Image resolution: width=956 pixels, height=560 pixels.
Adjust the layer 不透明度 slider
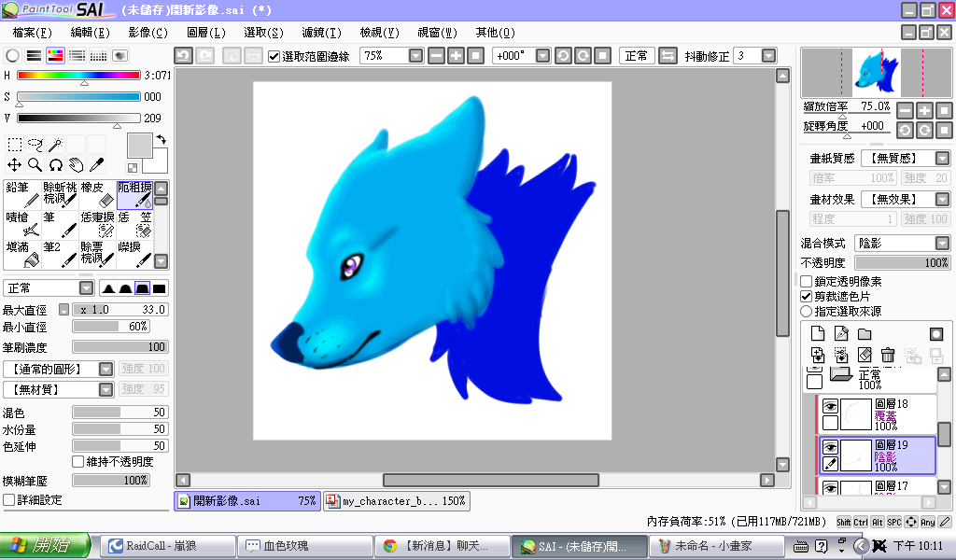(902, 262)
